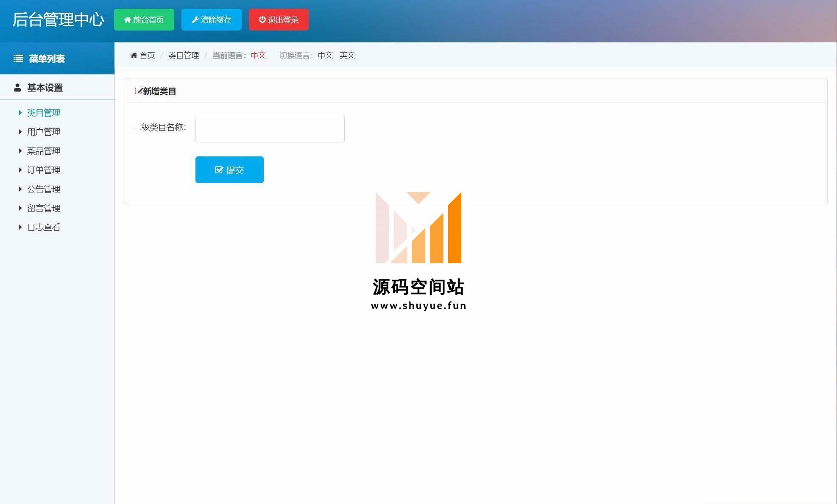Open 类目管理 in the sidebar
Image resolution: width=837 pixels, height=504 pixels.
point(44,113)
